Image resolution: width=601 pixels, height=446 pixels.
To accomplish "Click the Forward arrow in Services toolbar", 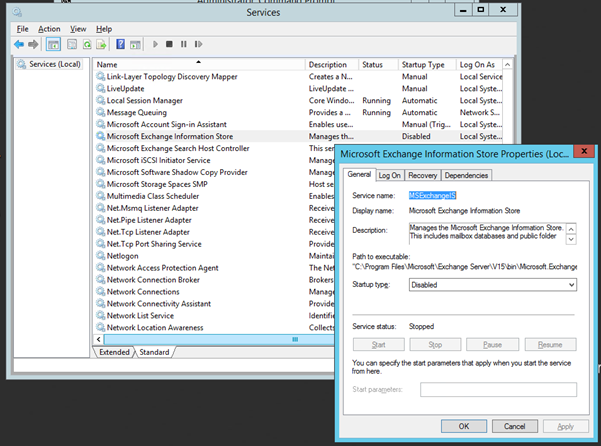I will 33,44.
